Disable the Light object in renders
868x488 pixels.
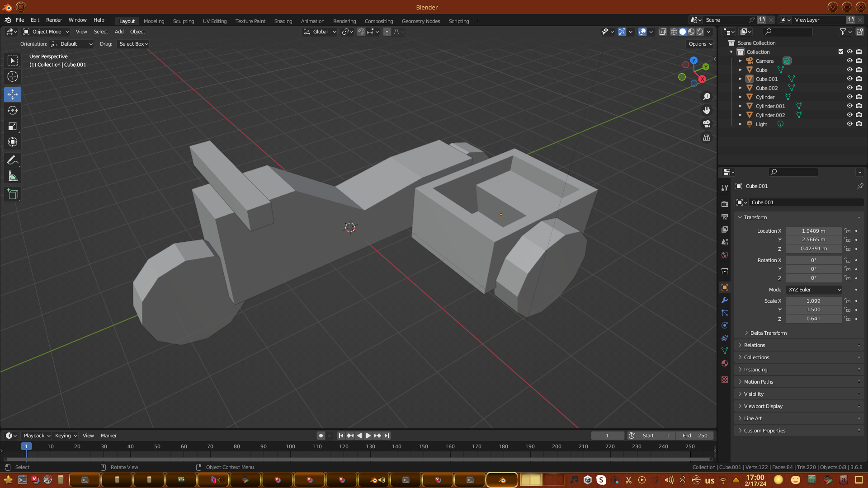(x=859, y=124)
